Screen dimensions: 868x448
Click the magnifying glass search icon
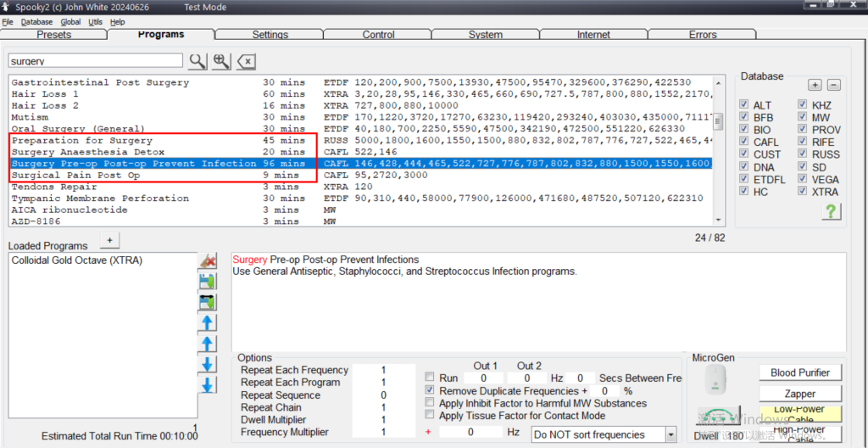pos(197,61)
